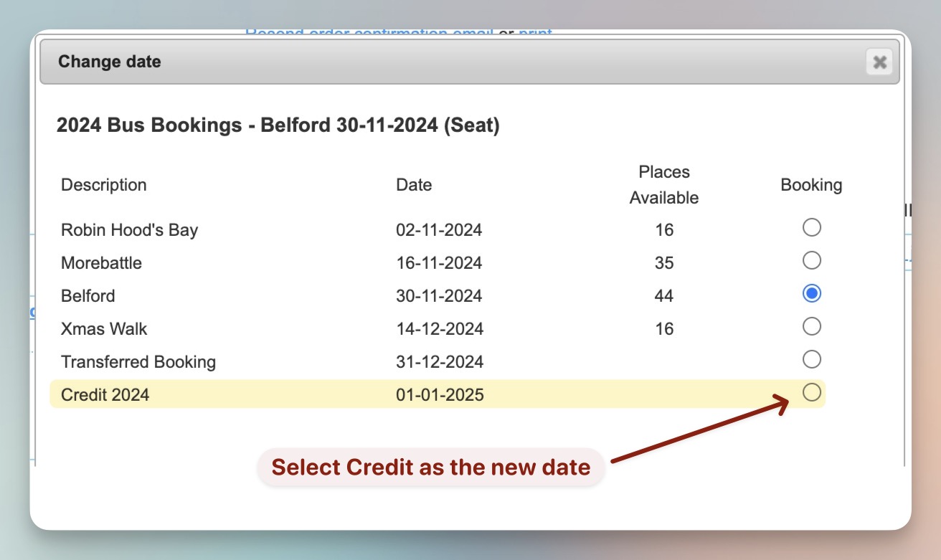
Task: Click the selected Belford radio button
Action: pos(811,293)
